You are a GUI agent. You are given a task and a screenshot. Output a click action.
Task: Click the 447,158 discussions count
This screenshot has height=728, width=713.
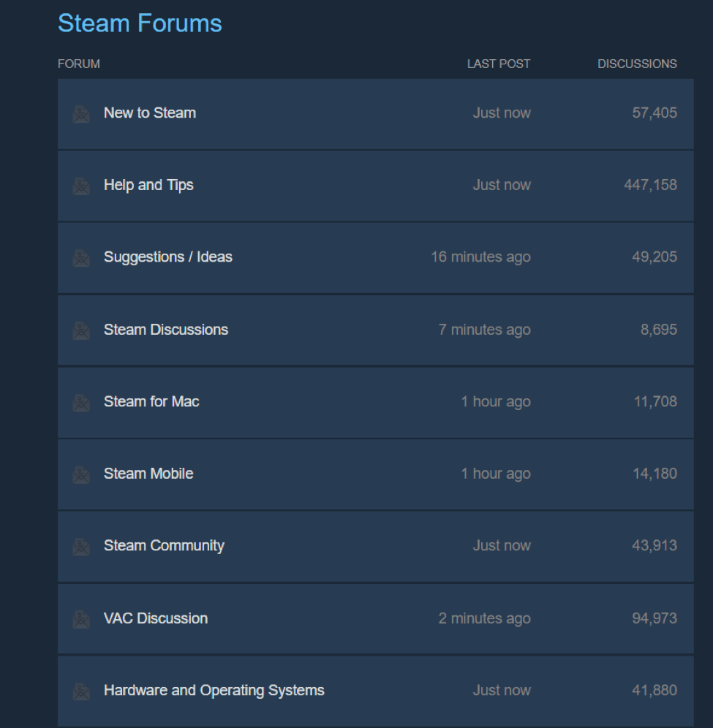pos(650,185)
